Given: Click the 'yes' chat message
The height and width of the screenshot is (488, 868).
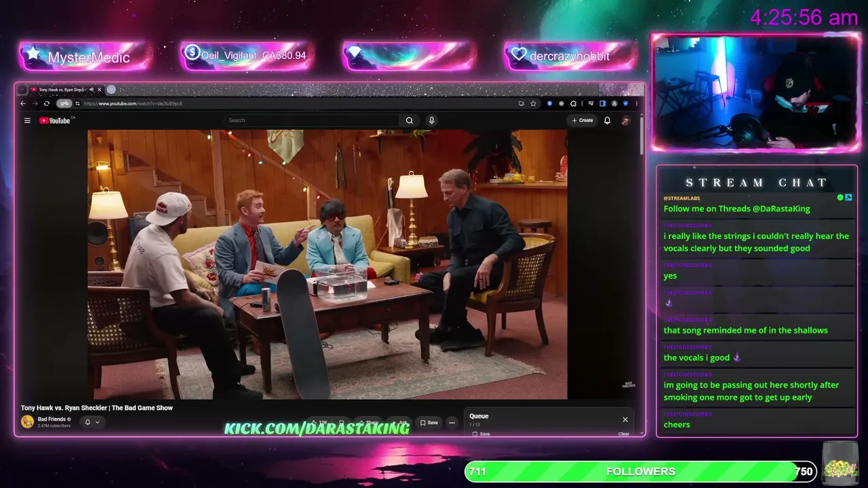Looking at the screenshot, I should click(670, 276).
